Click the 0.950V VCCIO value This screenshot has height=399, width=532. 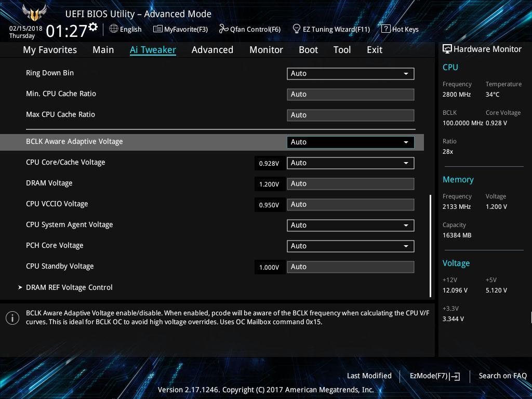point(270,205)
